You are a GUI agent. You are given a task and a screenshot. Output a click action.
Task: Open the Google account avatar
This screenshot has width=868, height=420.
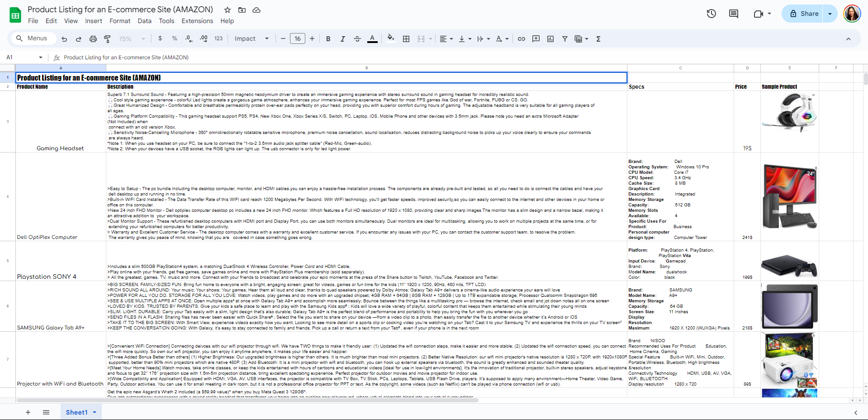pyautogui.click(x=852, y=14)
